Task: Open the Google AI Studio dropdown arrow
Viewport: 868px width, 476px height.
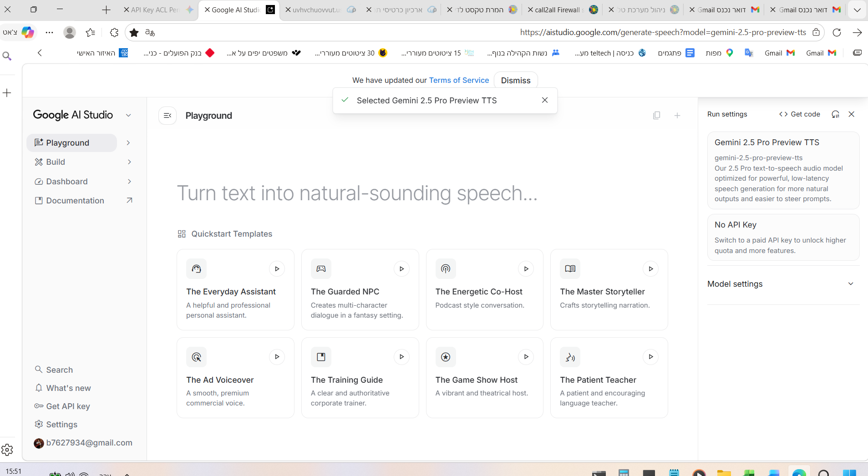Action: (x=128, y=116)
